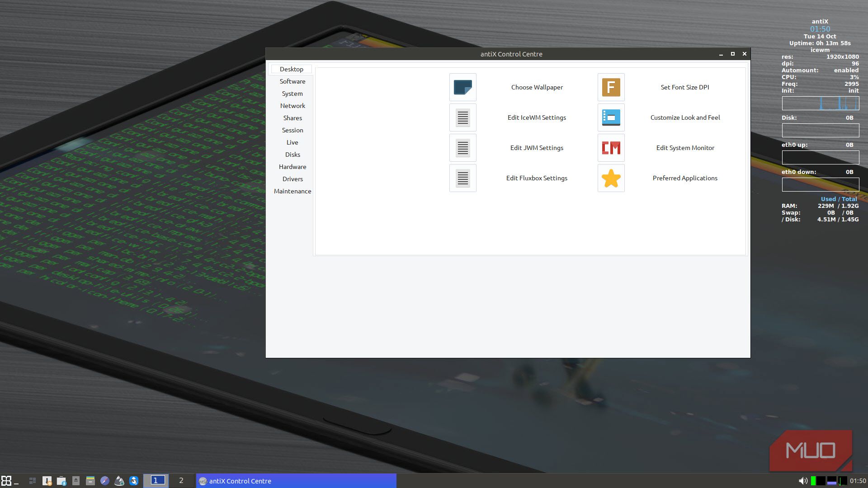The width and height of the screenshot is (868, 488).
Task: Click the Edit IceWM Settings document icon
Action: 462,117
